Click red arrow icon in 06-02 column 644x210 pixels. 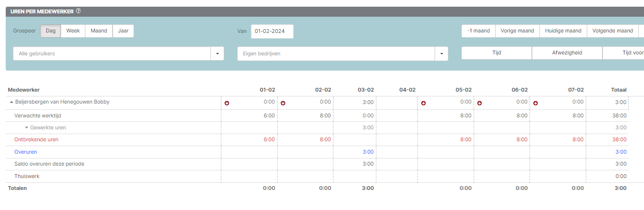[479, 103]
